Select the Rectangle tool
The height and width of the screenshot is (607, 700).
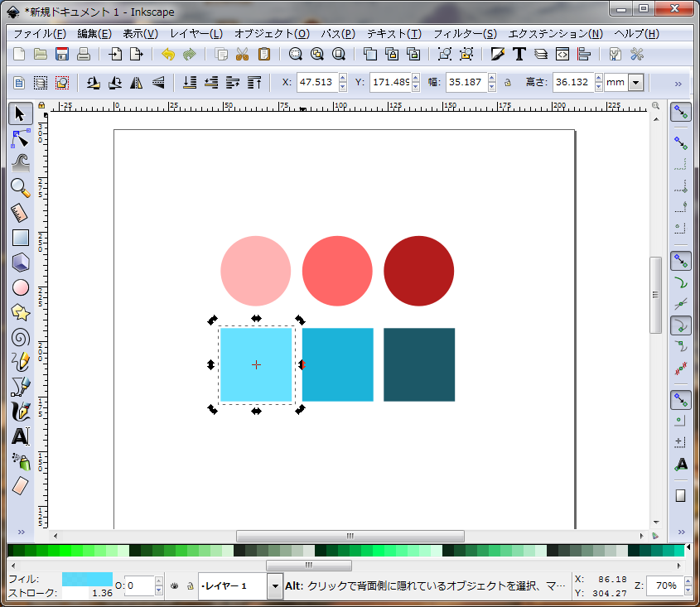click(x=20, y=238)
